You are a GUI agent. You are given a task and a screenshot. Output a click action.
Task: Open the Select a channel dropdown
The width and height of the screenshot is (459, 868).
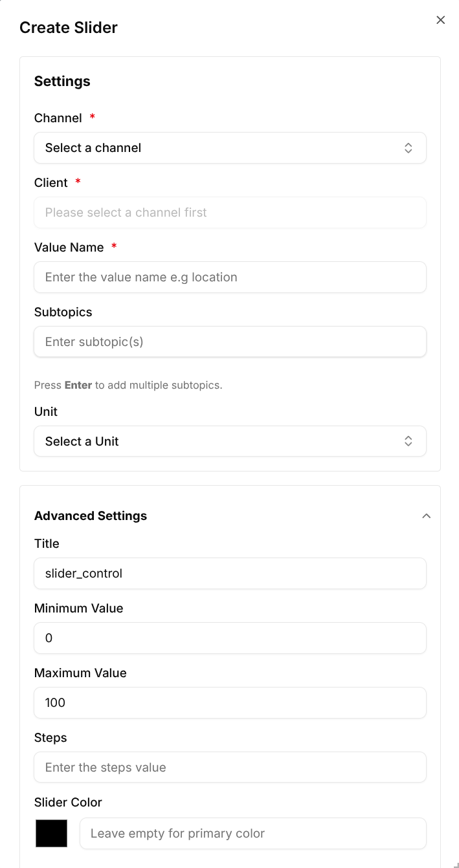230,147
